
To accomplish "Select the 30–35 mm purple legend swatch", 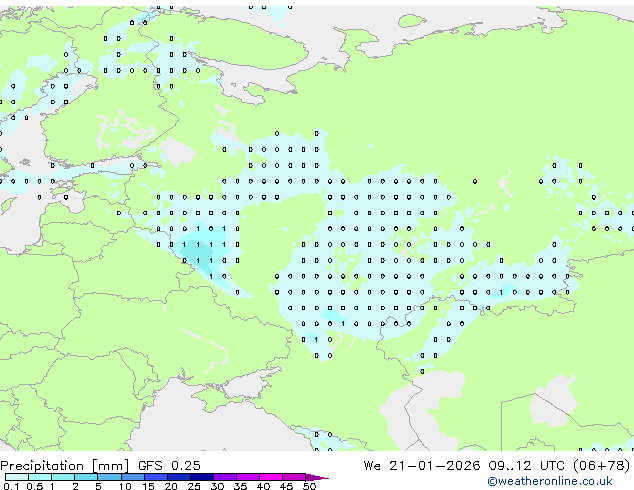I will pyautogui.click(x=225, y=477).
